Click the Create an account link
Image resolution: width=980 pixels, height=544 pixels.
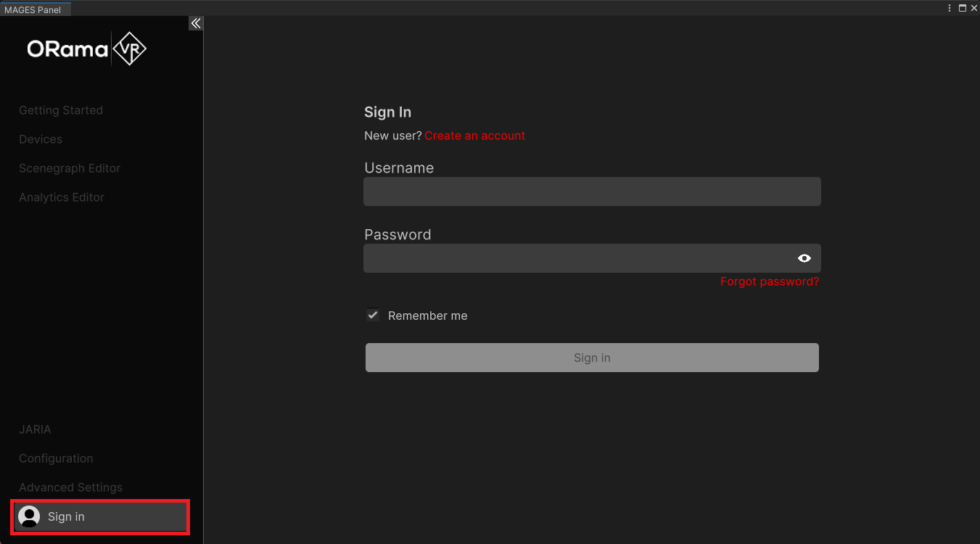click(474, 136)
